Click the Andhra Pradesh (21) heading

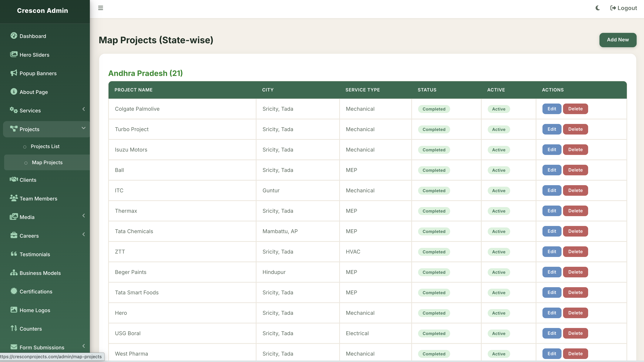click(x=146, y=73)
